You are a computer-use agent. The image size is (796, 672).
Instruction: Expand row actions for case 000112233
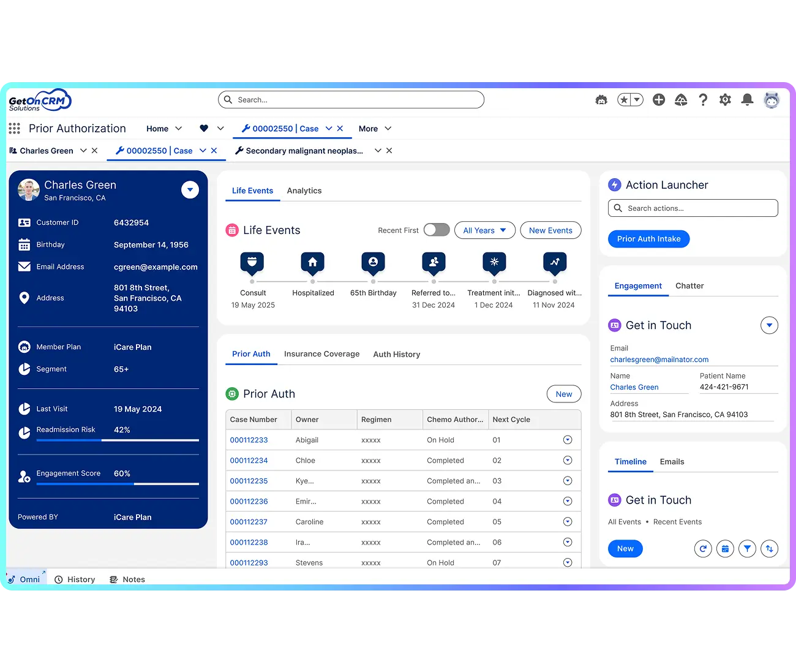(x=568, y=439)
